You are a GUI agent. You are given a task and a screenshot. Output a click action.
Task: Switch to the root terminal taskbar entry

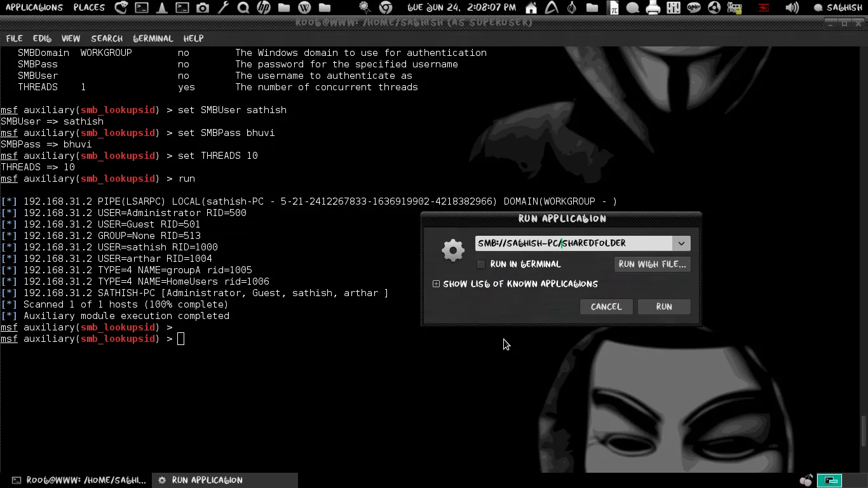pos(79,480)
